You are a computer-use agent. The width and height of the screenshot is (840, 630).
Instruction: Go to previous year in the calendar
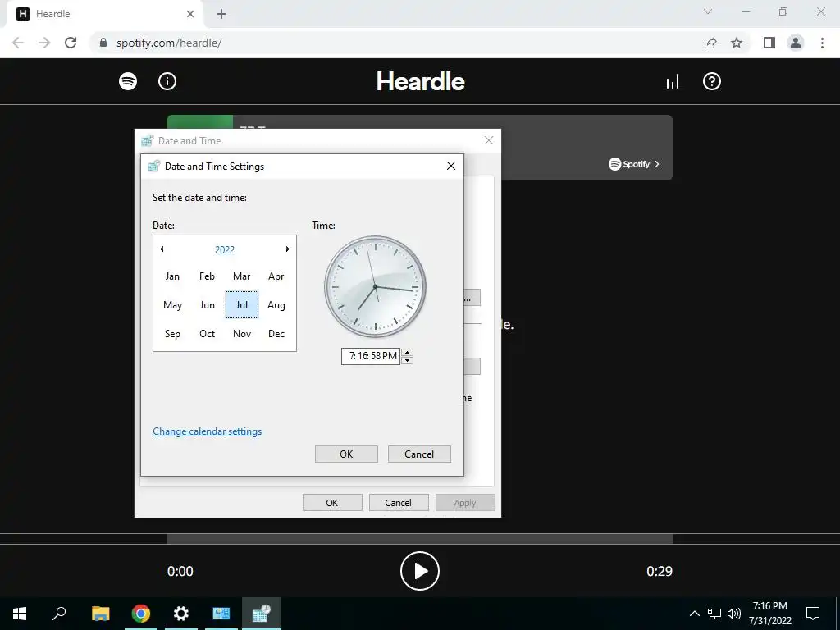click(162, 249)
